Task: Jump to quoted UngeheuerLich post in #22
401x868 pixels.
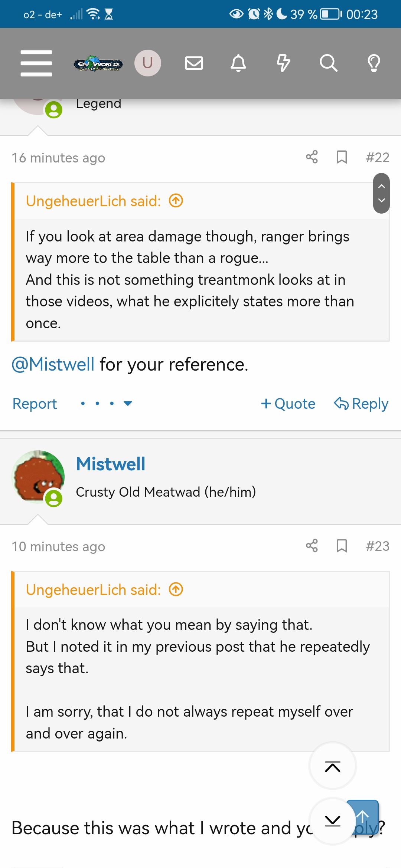Action: (x=176, y=201)
